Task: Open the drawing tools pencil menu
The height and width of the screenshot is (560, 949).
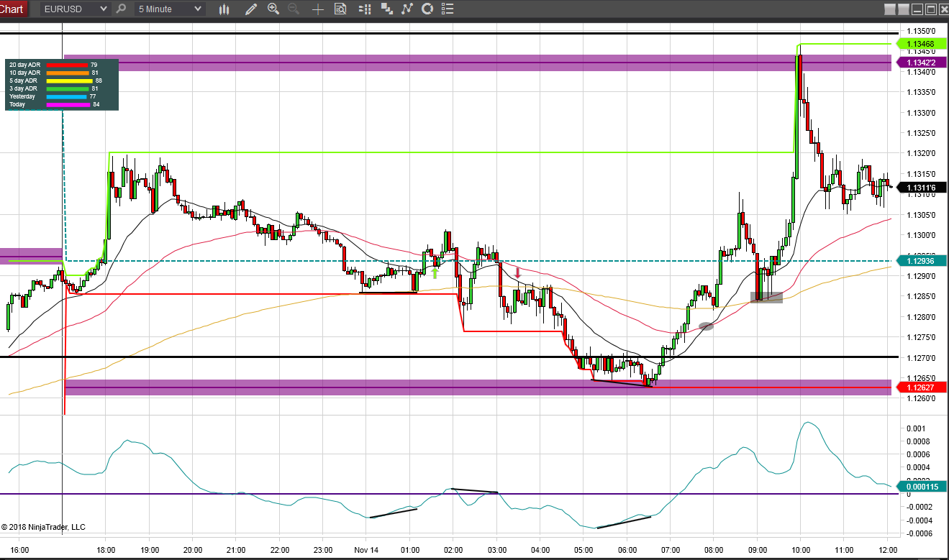Action: pos(250,9)
